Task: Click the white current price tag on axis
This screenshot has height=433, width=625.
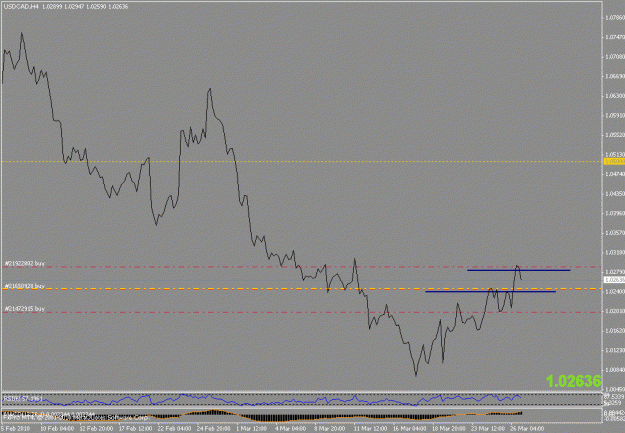Action: click(615, 280)
